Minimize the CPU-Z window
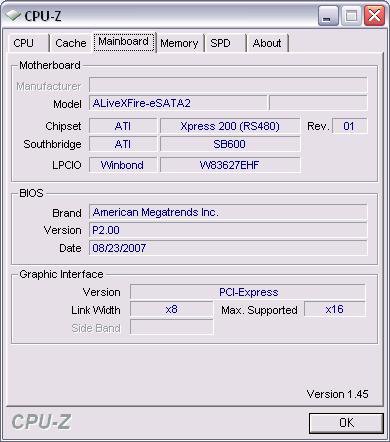This screenshot has width=390, height=442. (x=328, y=16)
